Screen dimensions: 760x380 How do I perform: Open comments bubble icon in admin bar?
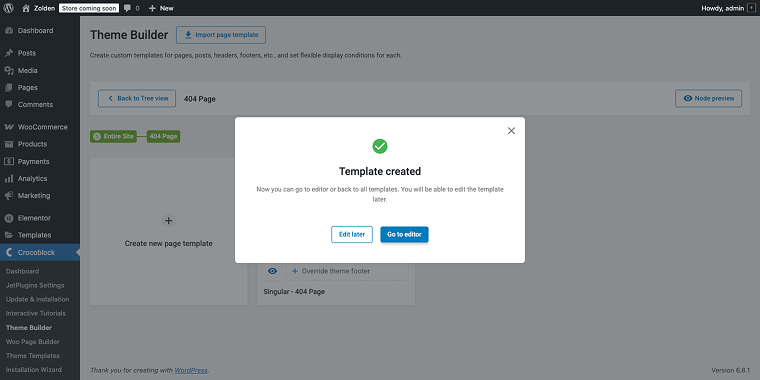[127, 8]
